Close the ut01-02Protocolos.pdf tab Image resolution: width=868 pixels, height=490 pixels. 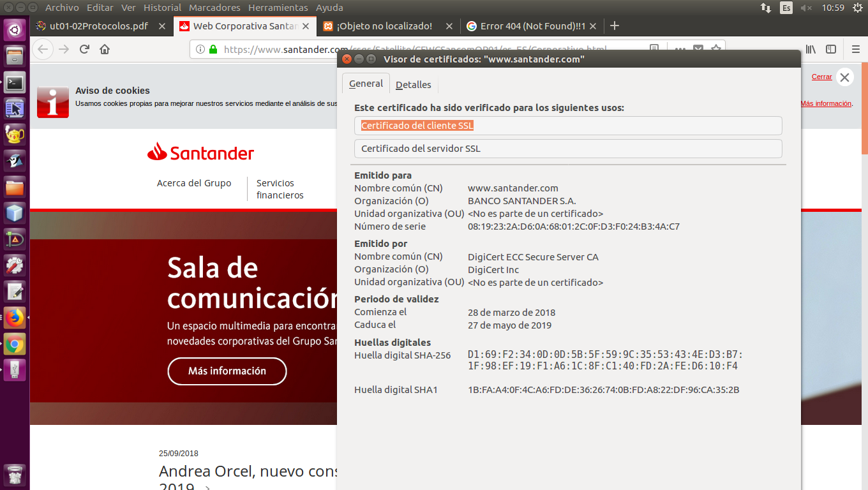pyautogui.click(x=162, y=26)
